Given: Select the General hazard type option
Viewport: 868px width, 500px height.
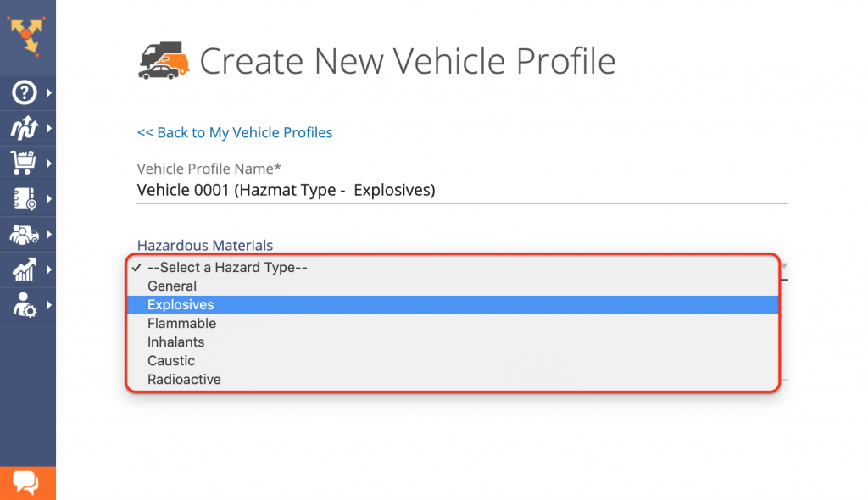Looking at the screenshot, I should (172, 286).
